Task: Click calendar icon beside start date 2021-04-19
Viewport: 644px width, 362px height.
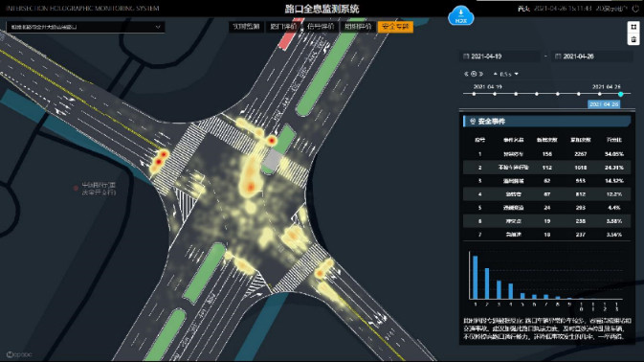Action: 466,57
